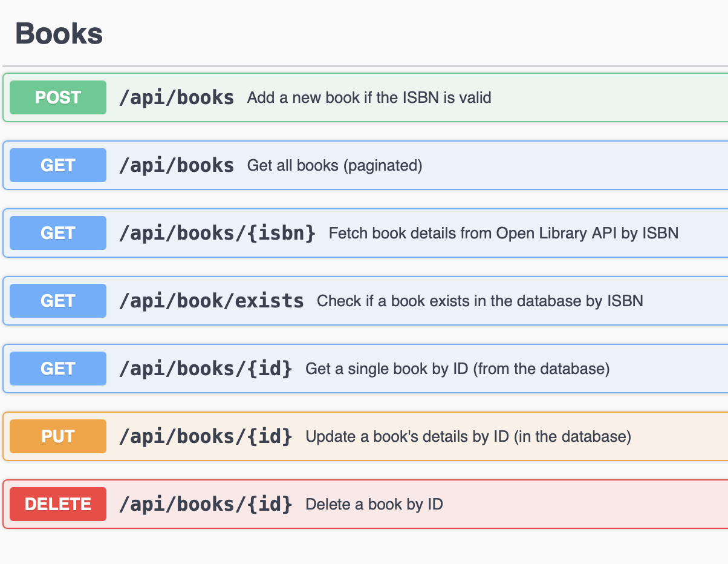Expand 'Check if a book exists' operation

[479, 301]
